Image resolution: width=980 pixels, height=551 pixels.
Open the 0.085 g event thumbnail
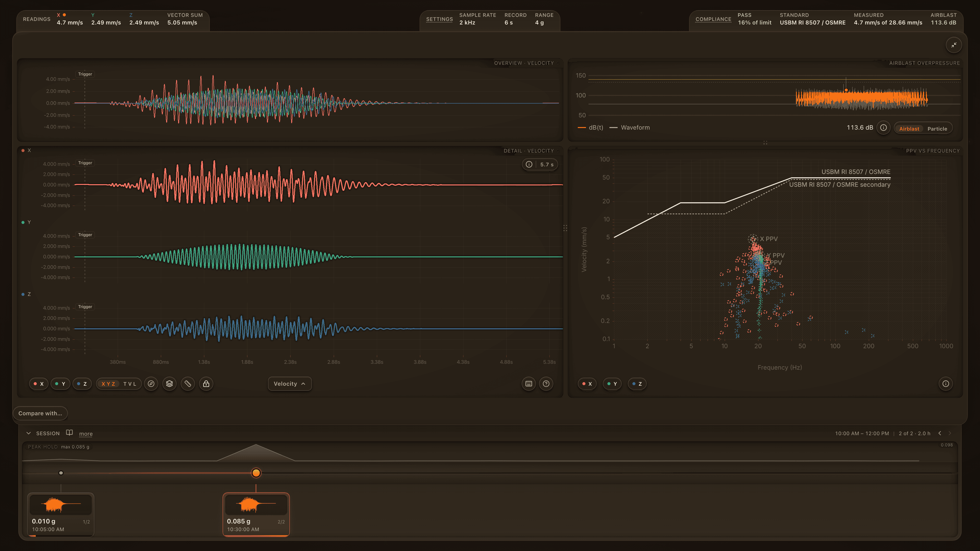tap(256, 515)
